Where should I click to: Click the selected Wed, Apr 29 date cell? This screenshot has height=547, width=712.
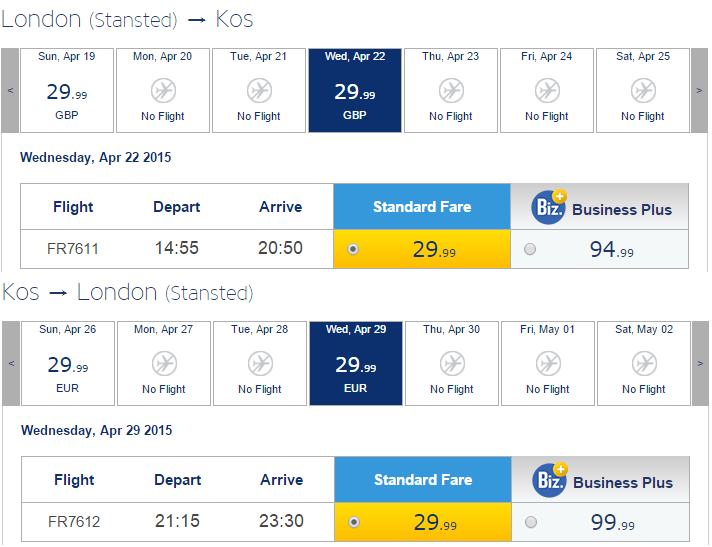(x=356, y=363)
